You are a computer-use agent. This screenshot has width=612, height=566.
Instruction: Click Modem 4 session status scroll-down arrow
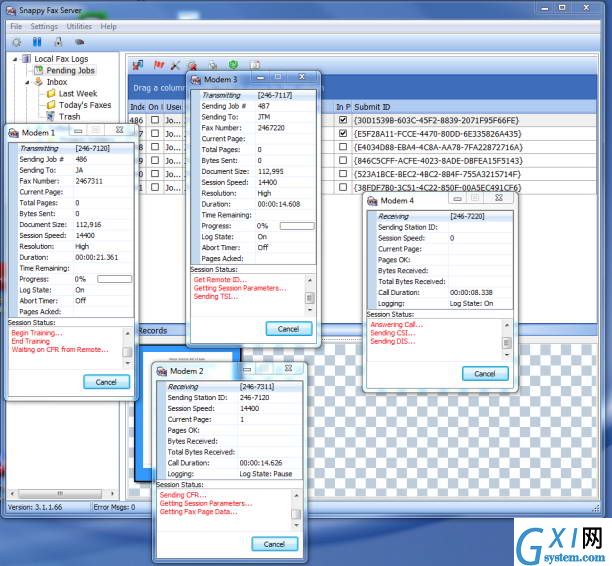[507, 354]
